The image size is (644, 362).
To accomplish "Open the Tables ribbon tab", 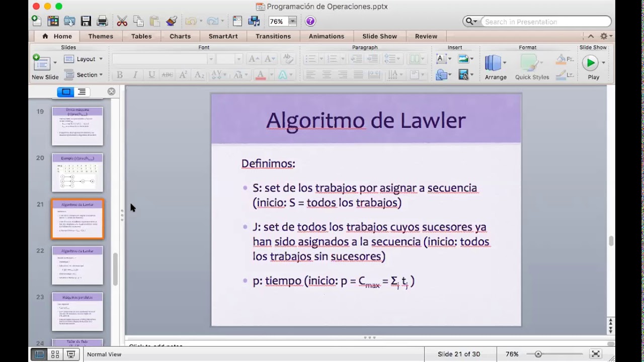I will (x=141, y=36).
